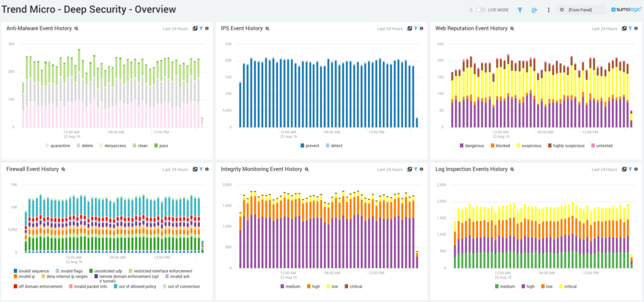Click the Integrity Monitoring Event History title
644x302 pixels.
(x=261, y=169)
